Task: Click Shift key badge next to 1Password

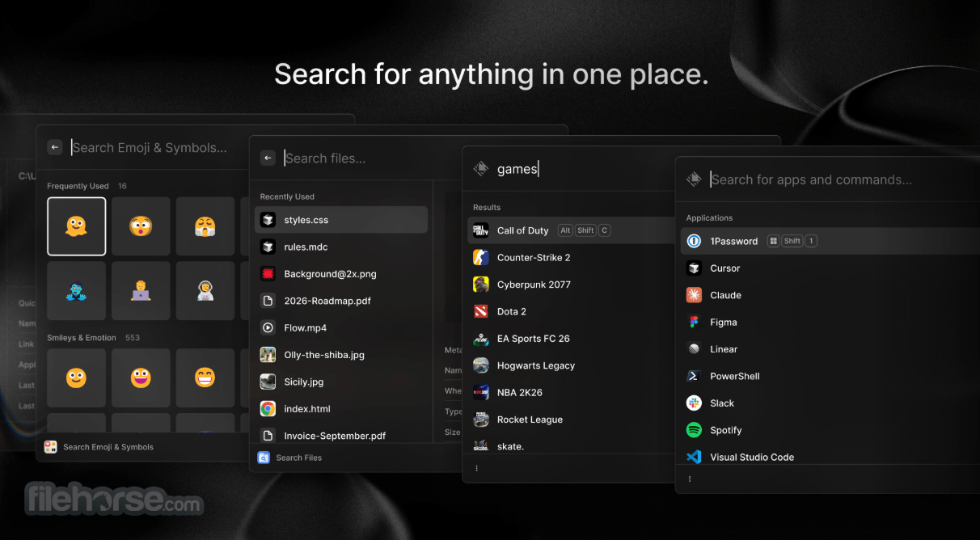Action: tap(792, 241)
